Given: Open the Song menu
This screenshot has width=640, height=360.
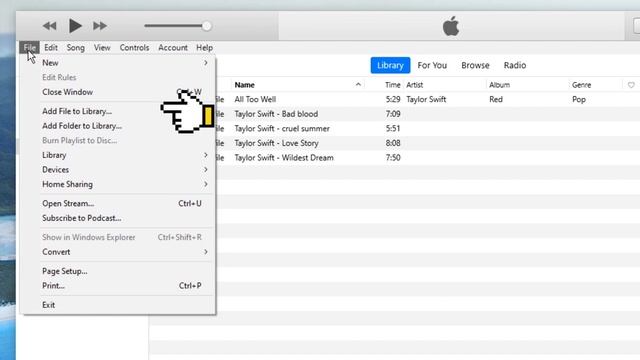Looking at the screenshot, I should [76, 48].
